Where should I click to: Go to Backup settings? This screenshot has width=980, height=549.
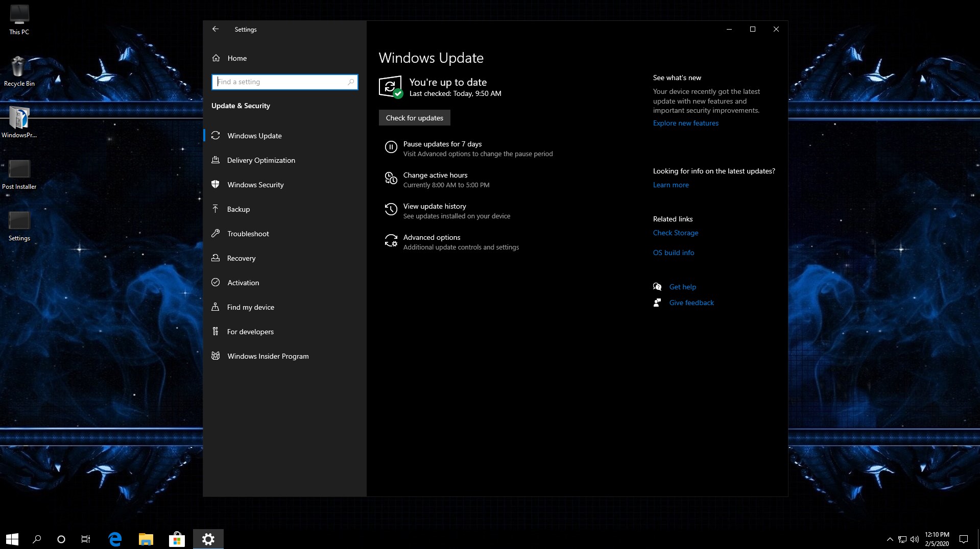click(284, 209)
